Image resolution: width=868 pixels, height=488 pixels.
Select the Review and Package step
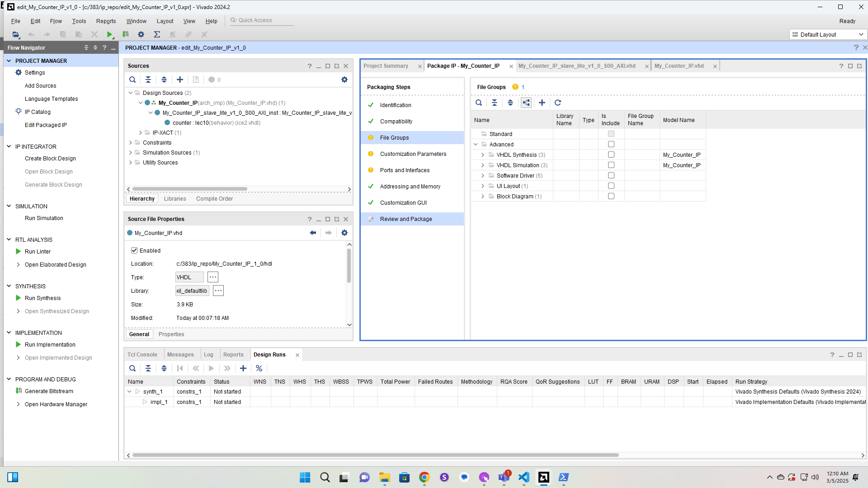pyautogui.click(x=406, y=219)
